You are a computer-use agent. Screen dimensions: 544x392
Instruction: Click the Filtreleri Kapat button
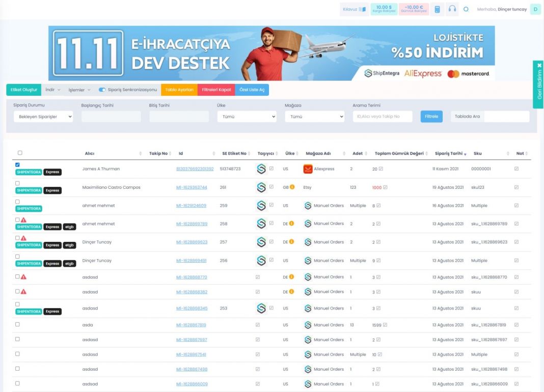[x=216, y=90]
